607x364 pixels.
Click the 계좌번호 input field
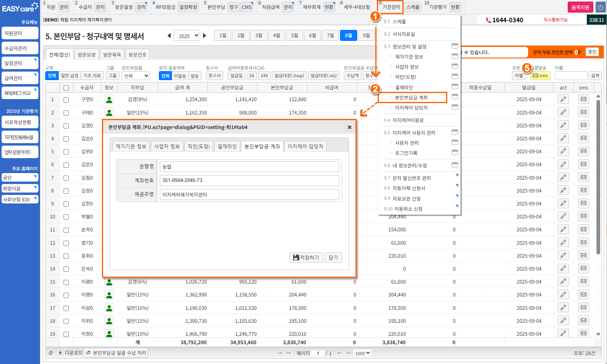point(249,180)
